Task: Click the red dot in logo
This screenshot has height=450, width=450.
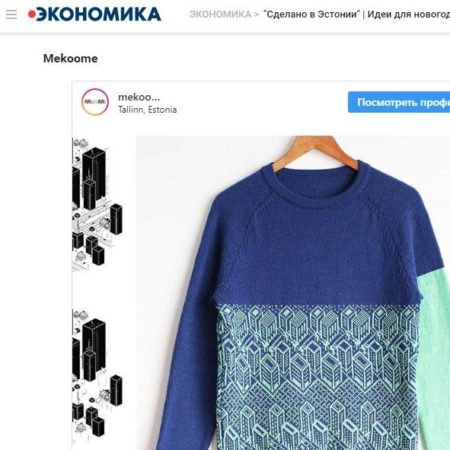Action: 32,14
